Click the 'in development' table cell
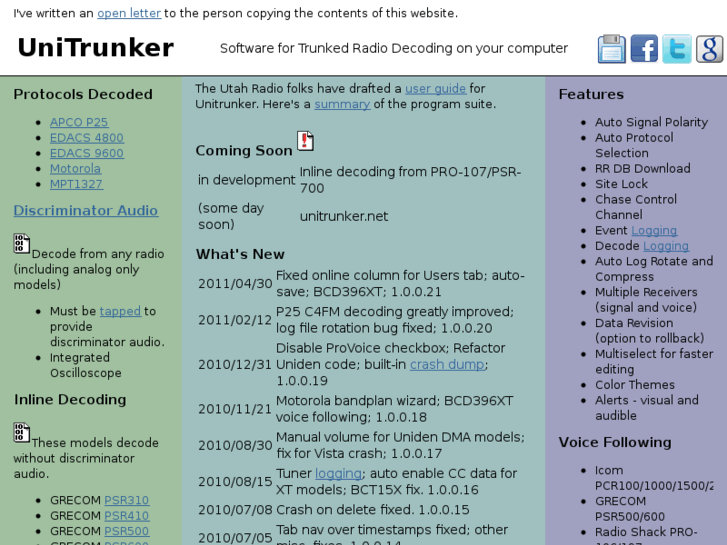727x545 pixels. [246, 180]
